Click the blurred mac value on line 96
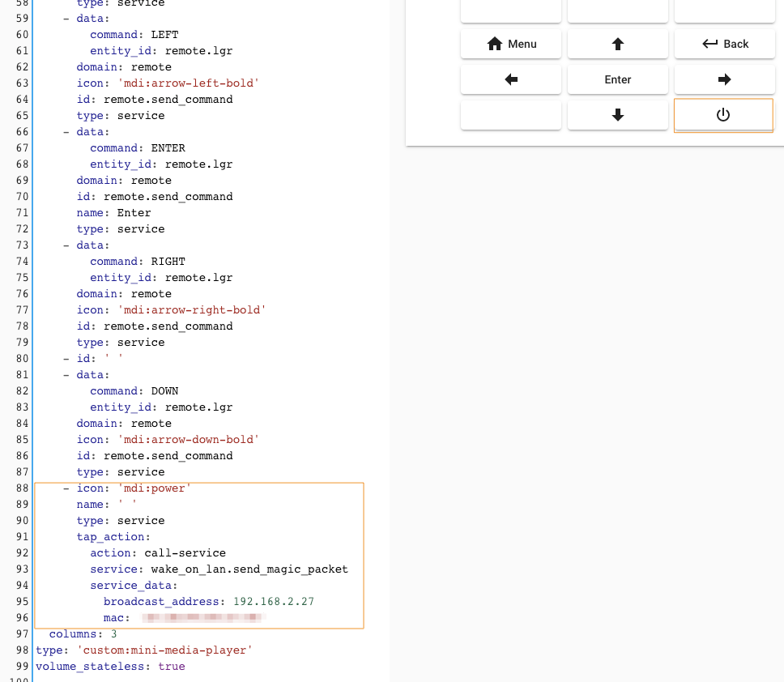Screen dimensions: 784x682 pos(203,617)
